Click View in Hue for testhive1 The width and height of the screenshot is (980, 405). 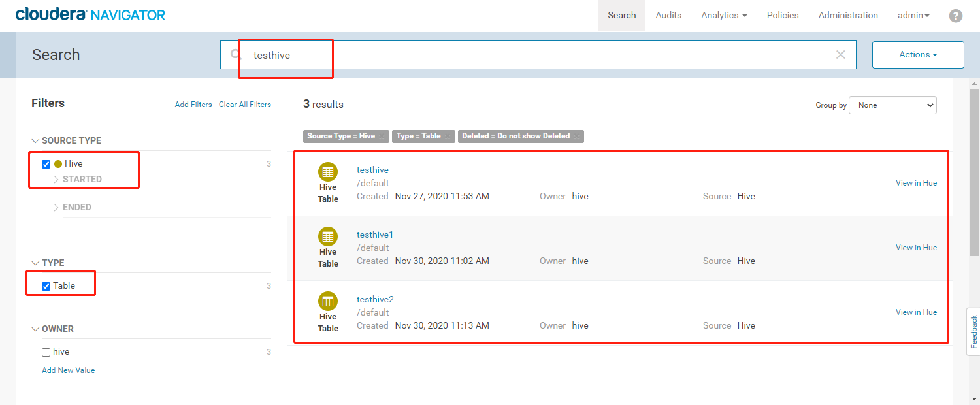(916, 248)
